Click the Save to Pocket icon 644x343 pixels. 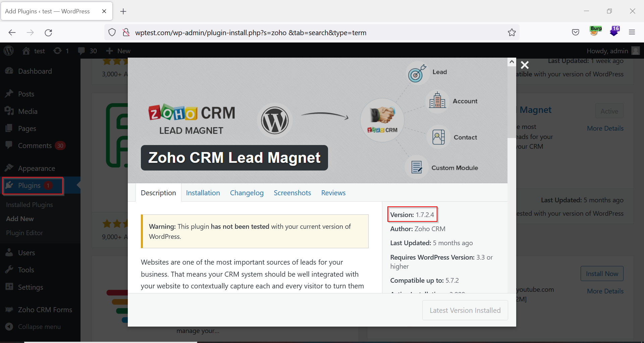576,32
